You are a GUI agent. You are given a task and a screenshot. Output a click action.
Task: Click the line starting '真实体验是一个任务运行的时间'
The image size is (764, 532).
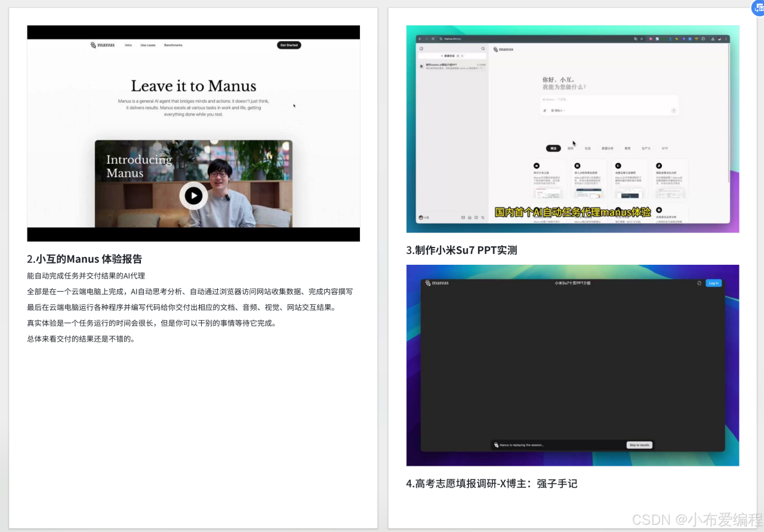[151, 323]
